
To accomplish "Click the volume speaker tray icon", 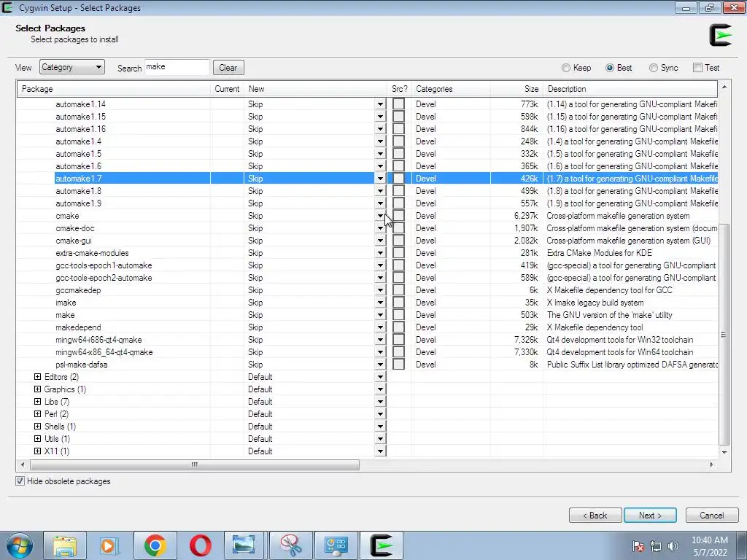I will pyautogui.click(x=673, y=546).
